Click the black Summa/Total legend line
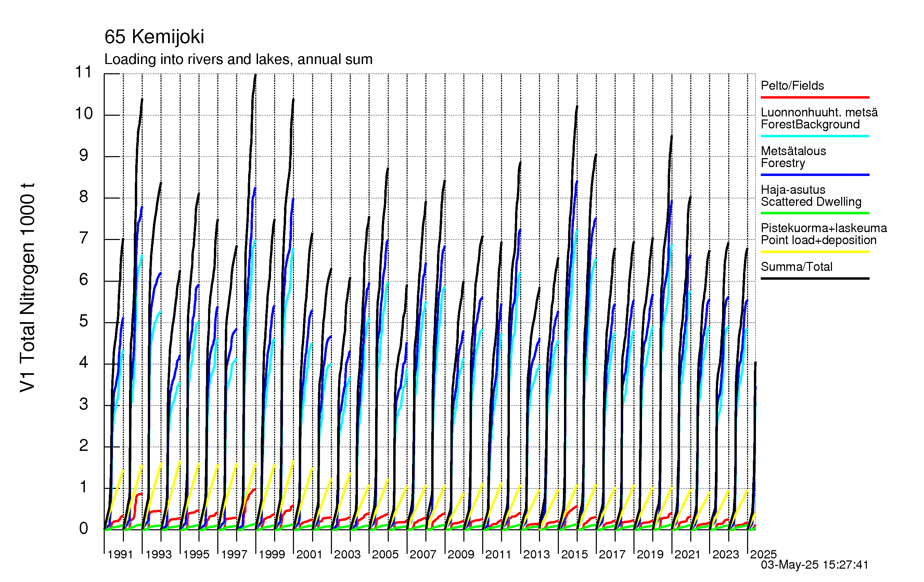The image size is (924, 582). 815,278
